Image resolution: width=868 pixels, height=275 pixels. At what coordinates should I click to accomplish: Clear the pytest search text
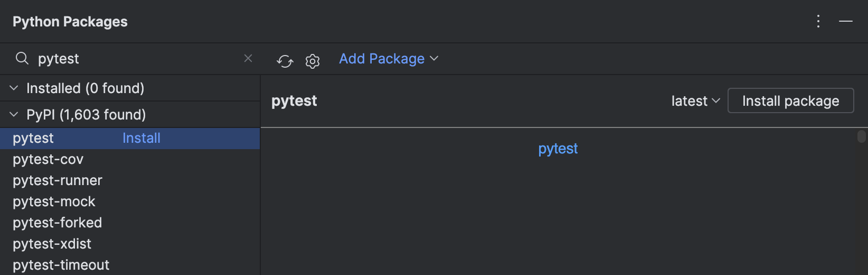click(x=248, y=58)
